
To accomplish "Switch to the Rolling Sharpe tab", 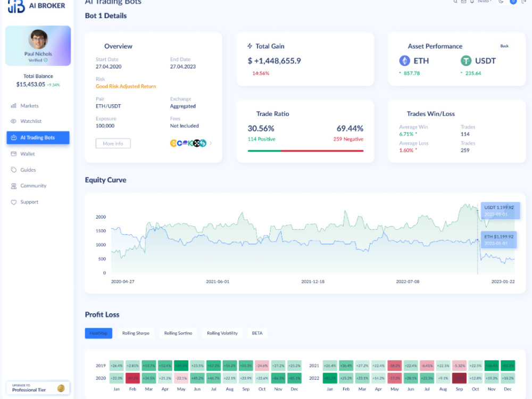I will [136, 333].
